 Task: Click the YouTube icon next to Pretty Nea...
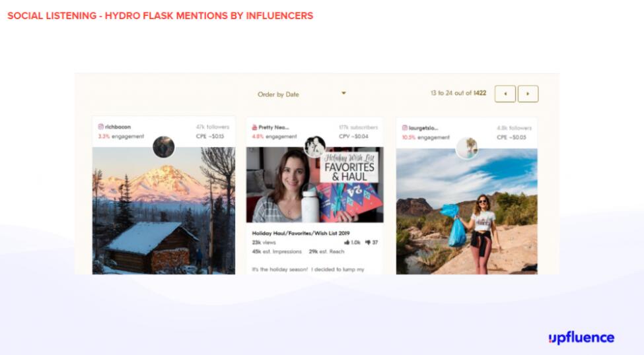[x=255, y=127]
